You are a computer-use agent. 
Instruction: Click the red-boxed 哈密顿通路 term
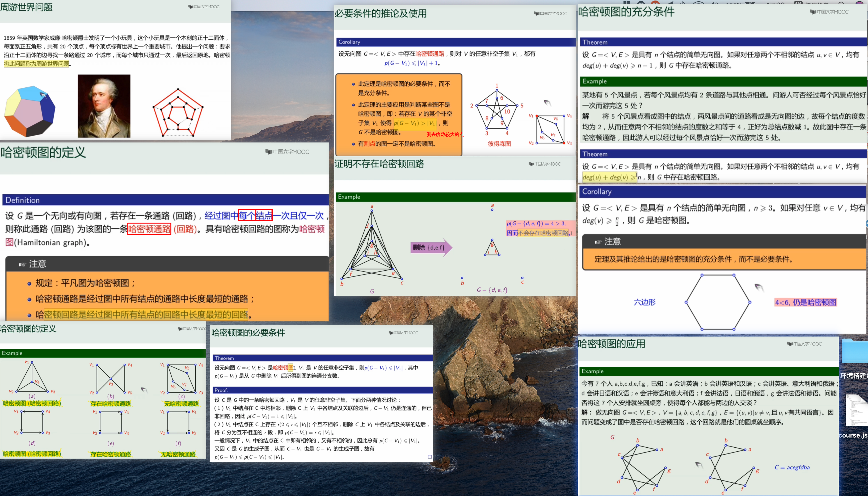[149, 229]
